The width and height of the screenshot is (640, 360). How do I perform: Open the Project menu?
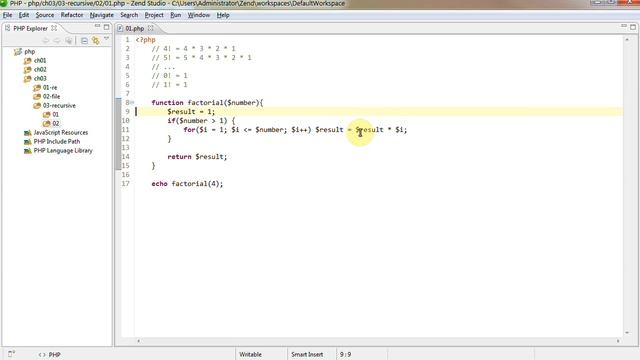(154, 15)
